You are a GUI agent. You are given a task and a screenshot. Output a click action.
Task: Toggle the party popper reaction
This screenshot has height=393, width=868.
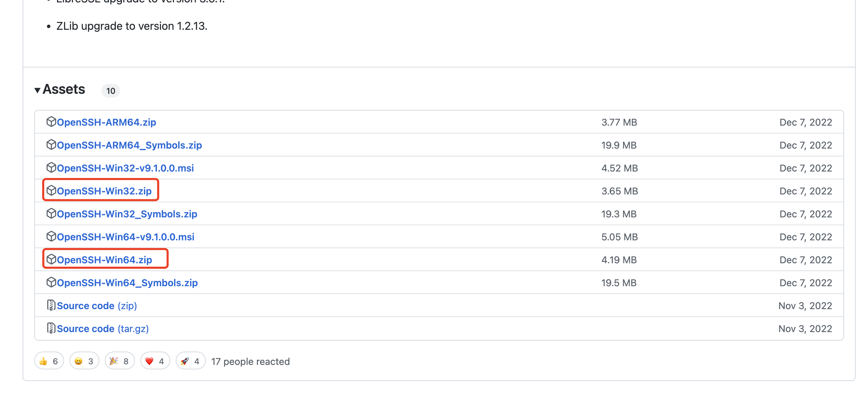pos(120,361)
